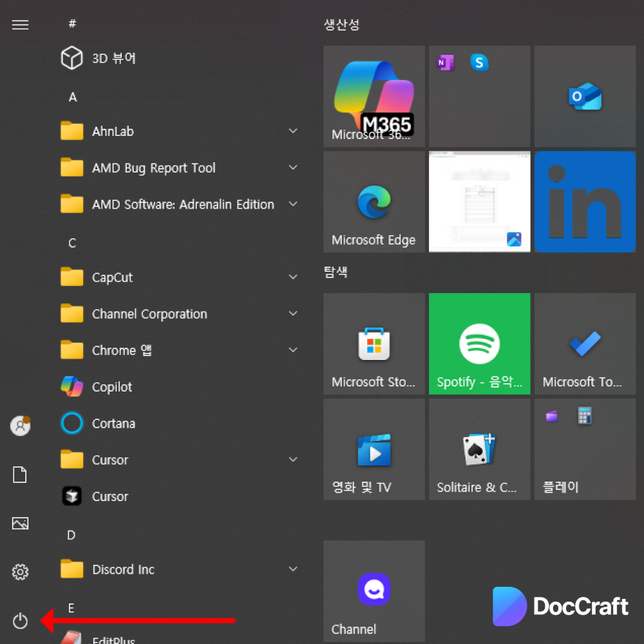The height and width of the screenshot is (644, 644).
Task: Click the 탐색 tile group title
Action: (336, 272)
